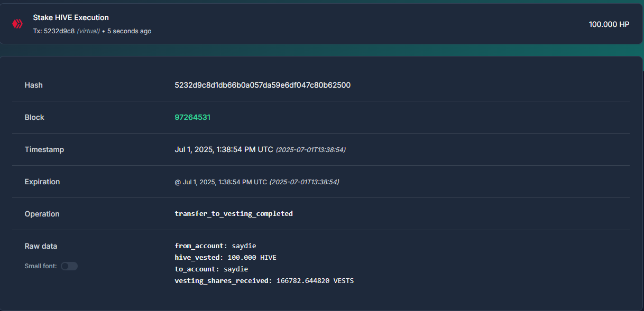644x311 pixels.
Task: Click the from_account: saydie line
Action: [x=216, y=246]
